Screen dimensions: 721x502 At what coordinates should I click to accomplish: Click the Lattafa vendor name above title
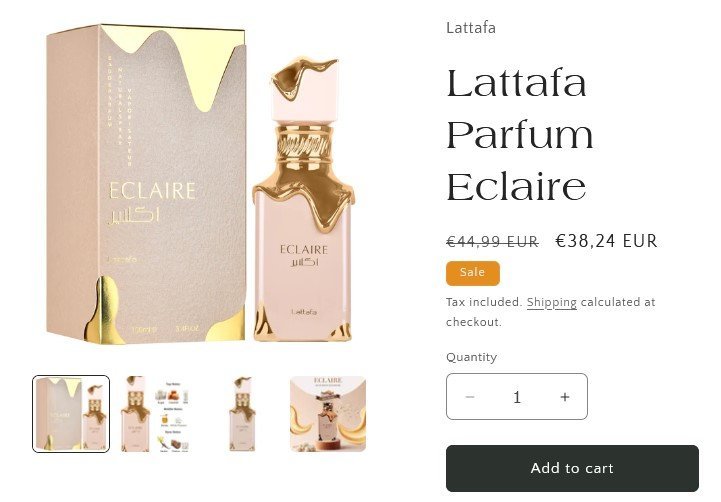(471, 28)
